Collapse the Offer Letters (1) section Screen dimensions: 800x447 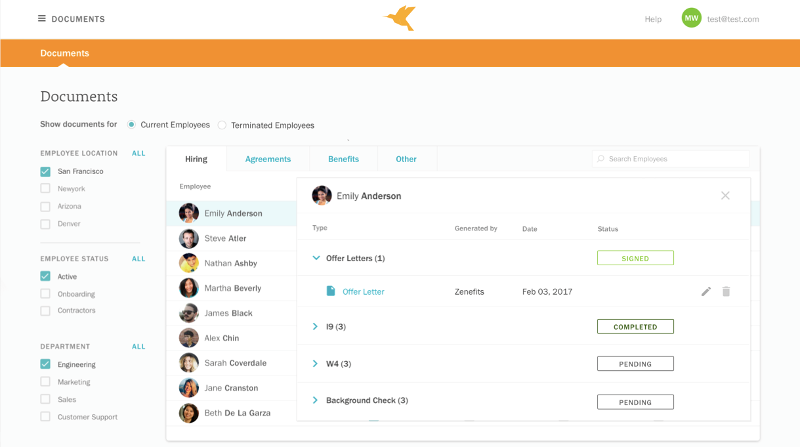pyautogui.click(x=316, y=258)
